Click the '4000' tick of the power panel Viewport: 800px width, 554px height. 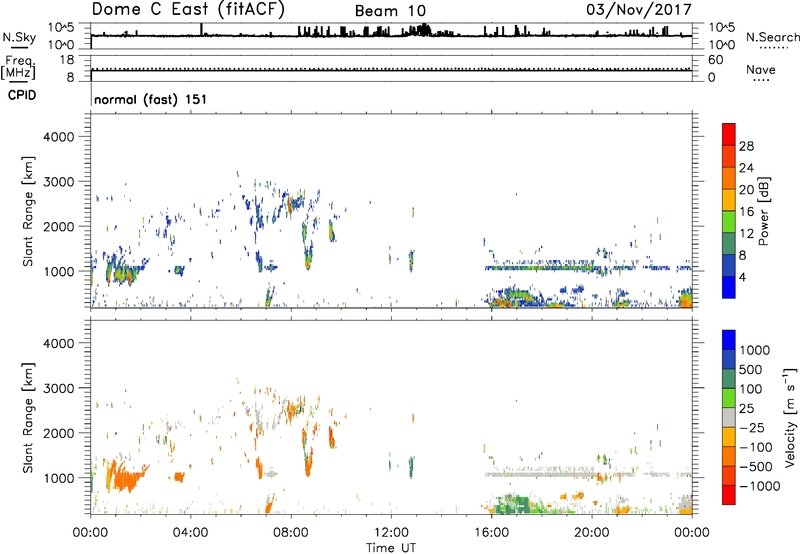click(x=59, y=137)
